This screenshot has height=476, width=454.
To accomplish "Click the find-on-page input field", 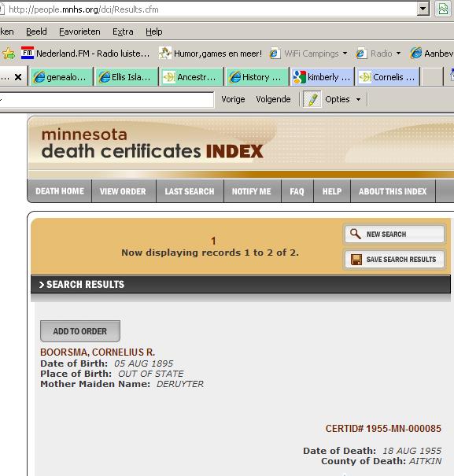I will pos(106,100).
